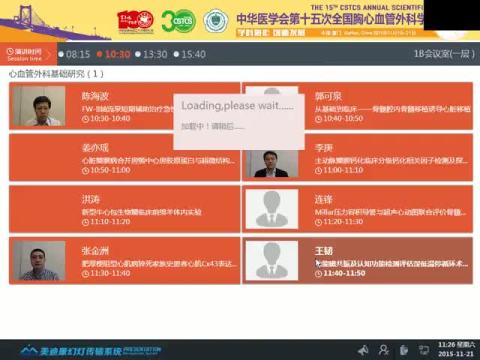
Task: Click the screen switch icon in bottom bar
Action: tap(424, 350)
